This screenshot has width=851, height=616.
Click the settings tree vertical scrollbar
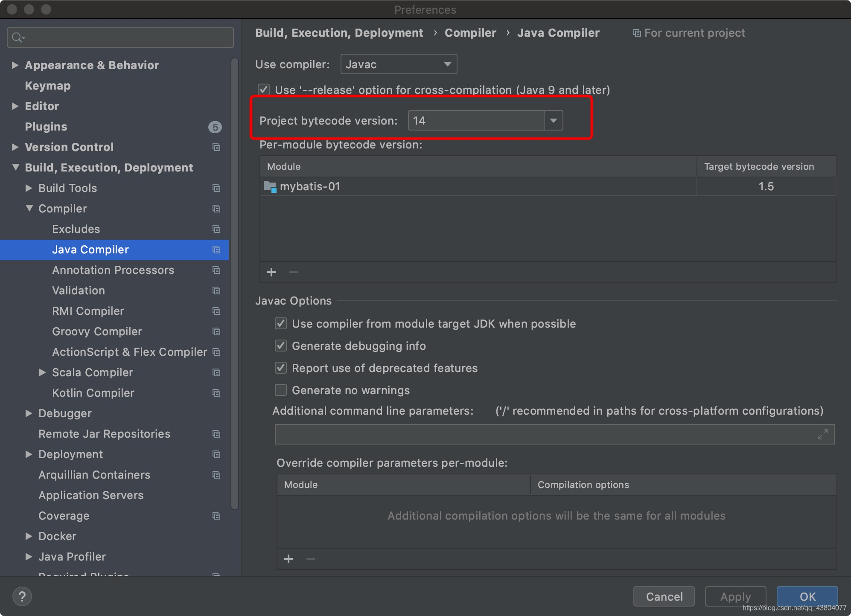coord(234,284)
